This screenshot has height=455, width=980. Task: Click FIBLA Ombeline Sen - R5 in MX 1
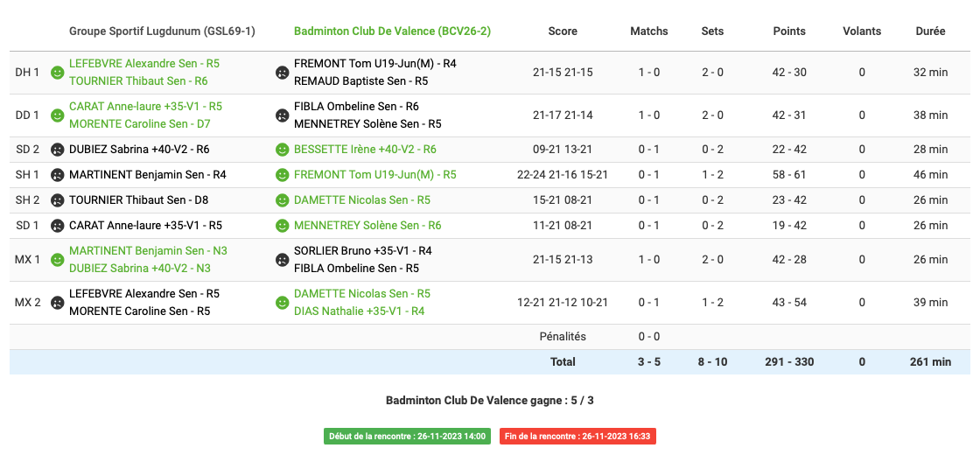356,268
